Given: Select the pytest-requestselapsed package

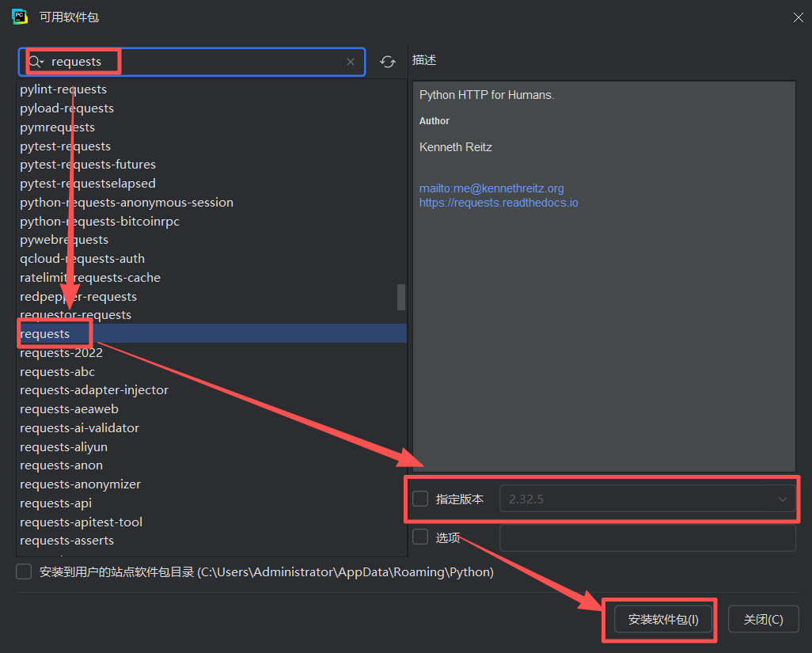Looking at the screenshot, I should 88,184.
